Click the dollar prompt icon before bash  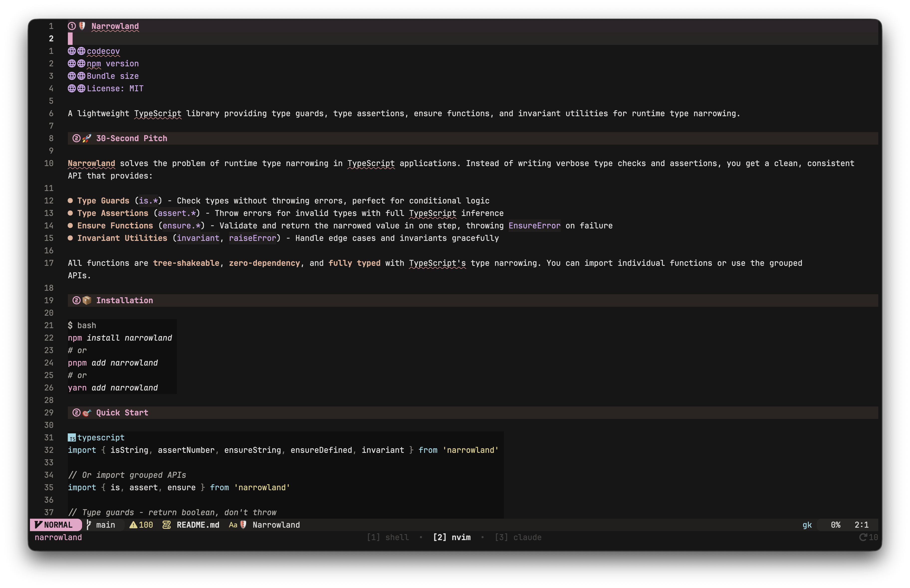[x=70, y=325]
